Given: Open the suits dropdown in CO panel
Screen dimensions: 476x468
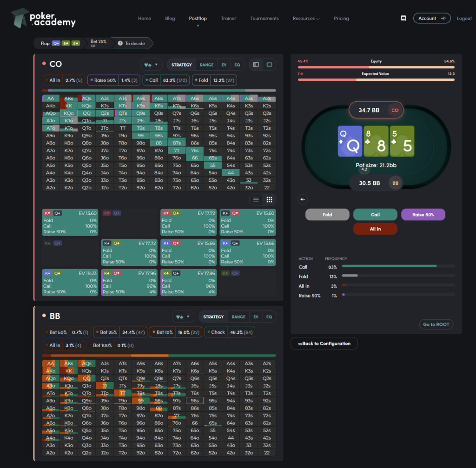Looking at the screenshot, I should [152, 65].
